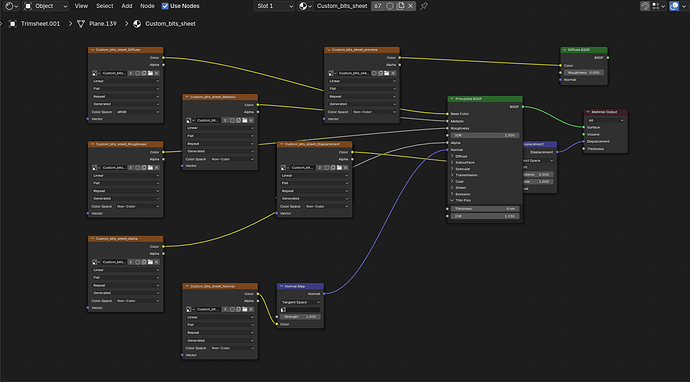The image size is (690, 382).
Task: Toggle fake user shield in Diffuse texture node
Action: pyautogui.click(x=137, y=73)
